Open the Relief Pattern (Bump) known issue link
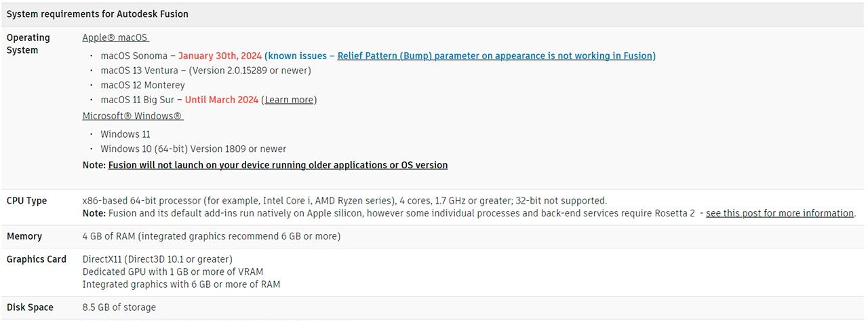Image resolution: width=868 pixels, height=321 pixels. tap(496, 56)
